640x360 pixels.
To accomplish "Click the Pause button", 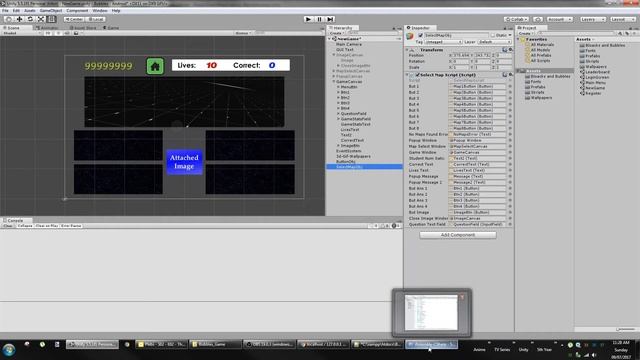I will click(x=319, y=19).
